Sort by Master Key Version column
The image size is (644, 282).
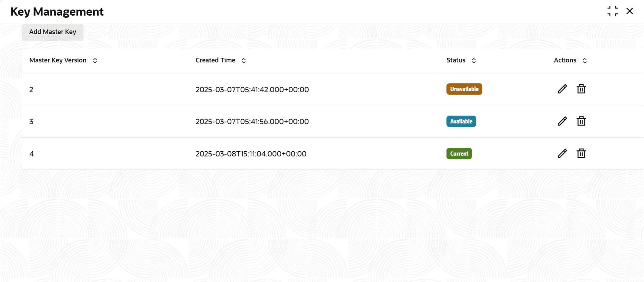click(95, 60)
